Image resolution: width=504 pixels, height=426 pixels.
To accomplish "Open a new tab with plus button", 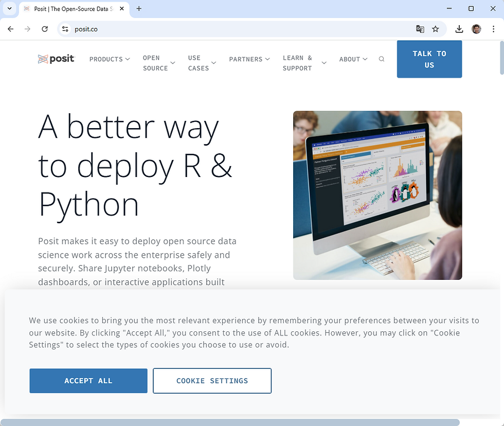I will pyautogui.click(x=139, y=9).
